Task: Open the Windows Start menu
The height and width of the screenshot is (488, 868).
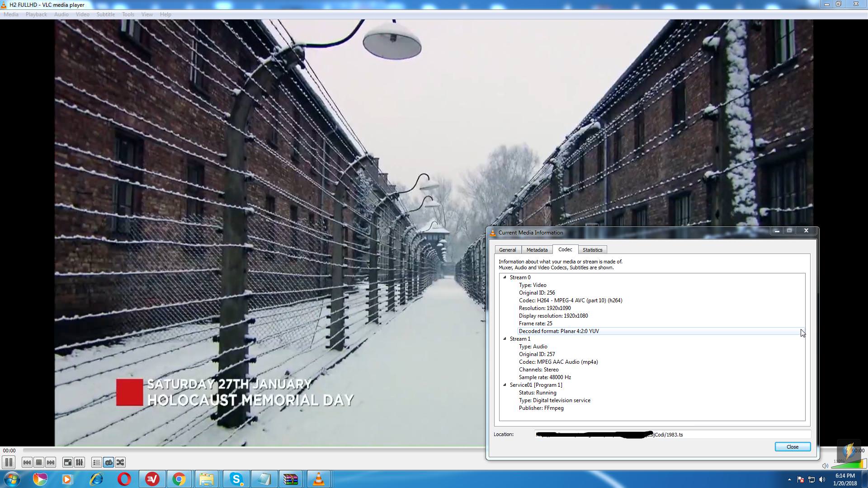Action: [12, 479]
